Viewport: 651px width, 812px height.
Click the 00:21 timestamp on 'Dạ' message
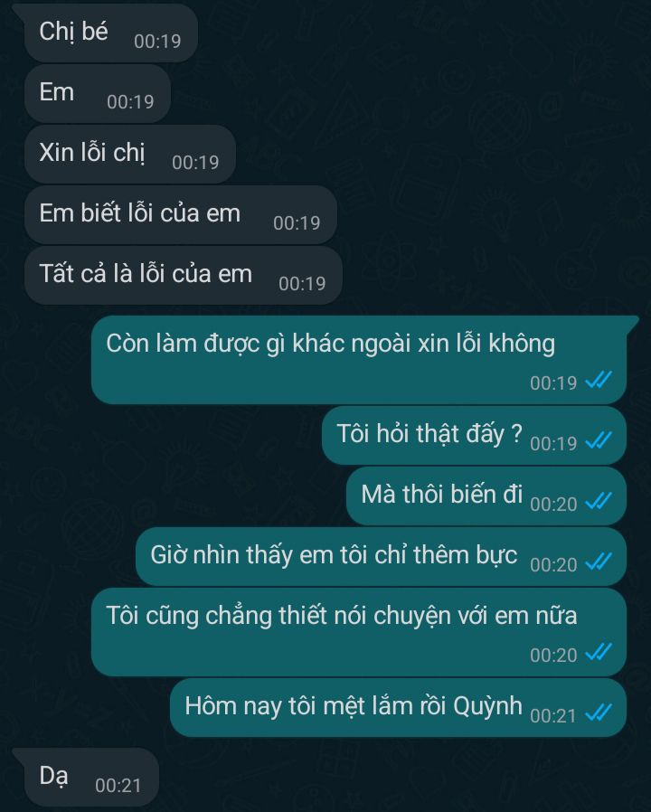point(118,786)
